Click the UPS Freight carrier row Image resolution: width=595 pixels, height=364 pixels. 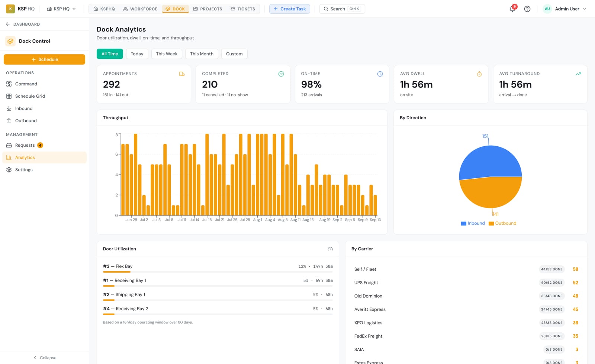(466, 283)
